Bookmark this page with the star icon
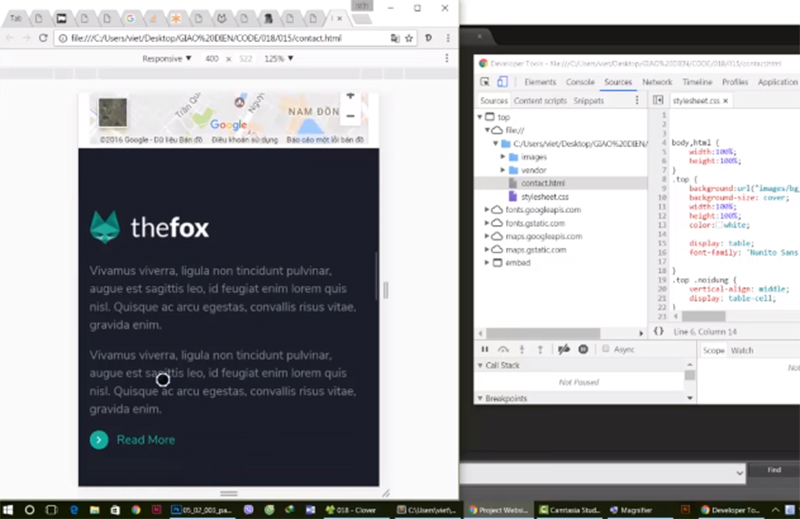 (409, 37)
